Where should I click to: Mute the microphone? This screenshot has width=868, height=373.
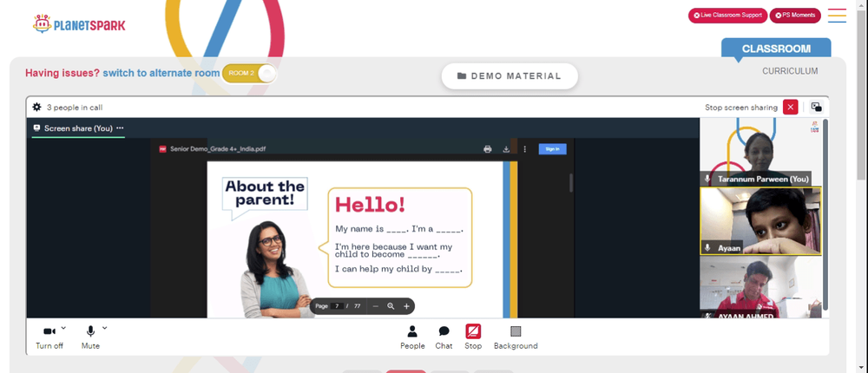click(x=90, y=337)
